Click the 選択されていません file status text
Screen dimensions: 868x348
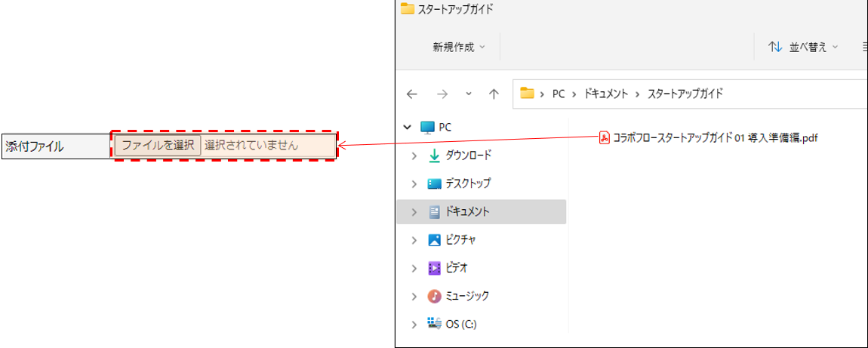coord(251,146)
